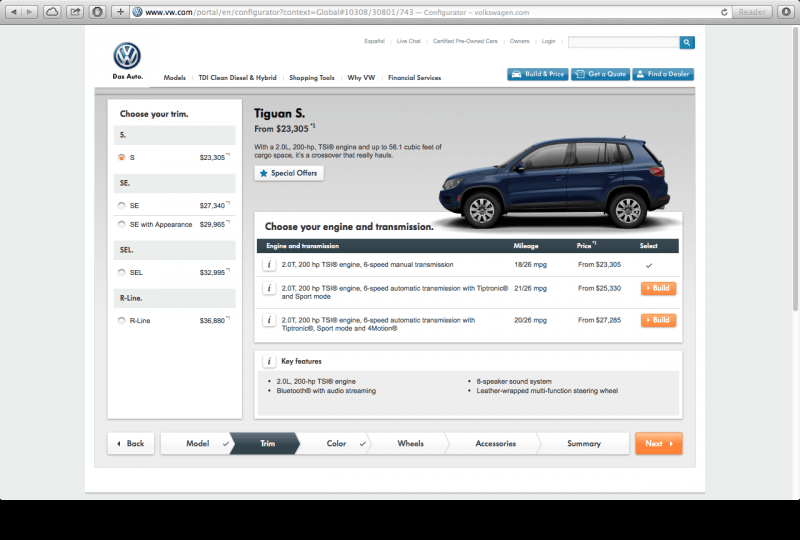Build the 4Motion $27,285 option

tap(658, 320)
